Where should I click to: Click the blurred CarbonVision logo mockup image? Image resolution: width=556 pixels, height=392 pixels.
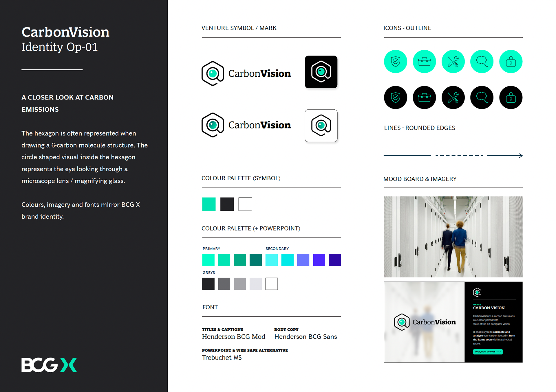point(424,322)
